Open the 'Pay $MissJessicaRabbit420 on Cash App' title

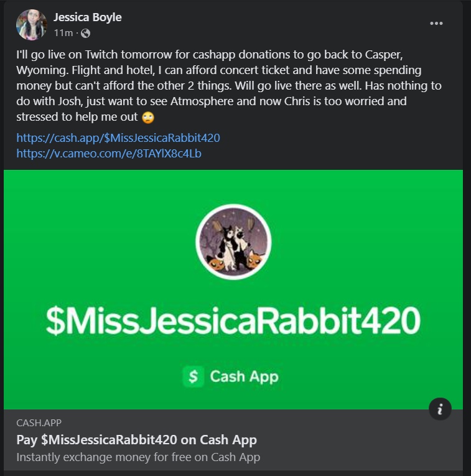click(136, 439)
